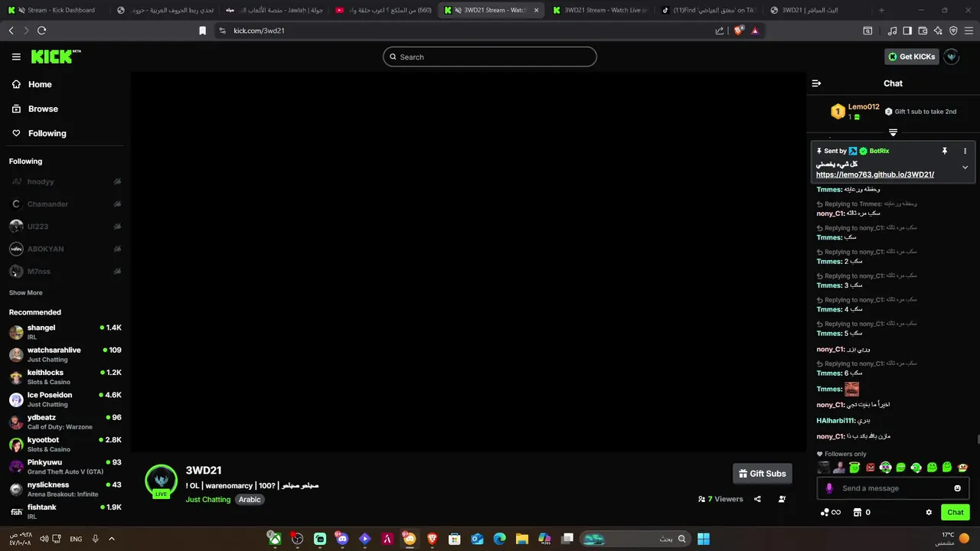980x551 pixels.
Task: Open the shangel recommended channel
Action: [65, 331]
